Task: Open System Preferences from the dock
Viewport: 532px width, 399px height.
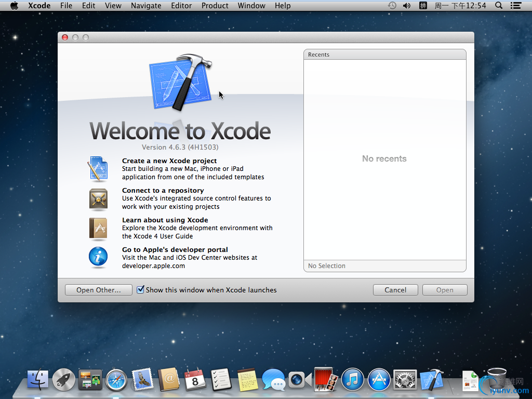Action: pyautogui.click(x=405, y=380)
